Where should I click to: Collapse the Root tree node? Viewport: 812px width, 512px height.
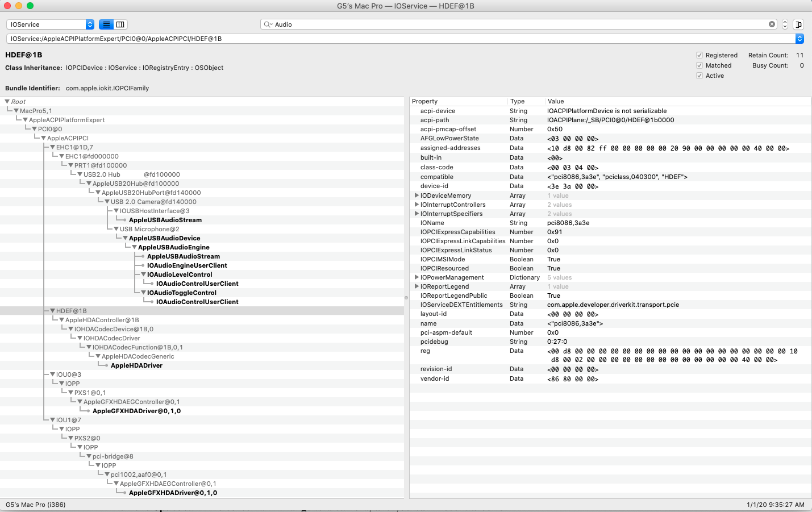pyautogui.click(x=7, y=102)
